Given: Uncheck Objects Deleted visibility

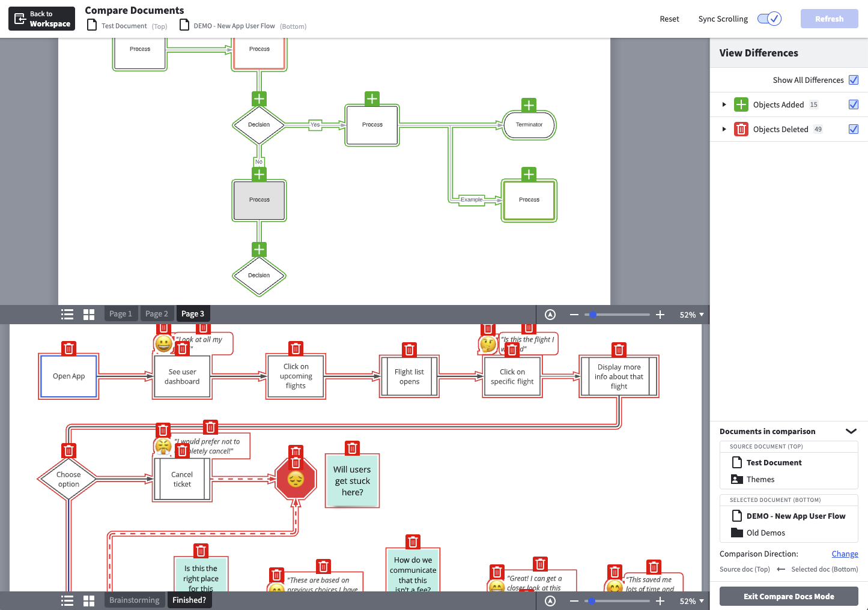Looking at the screenshot, I should (x=854, y=128).
